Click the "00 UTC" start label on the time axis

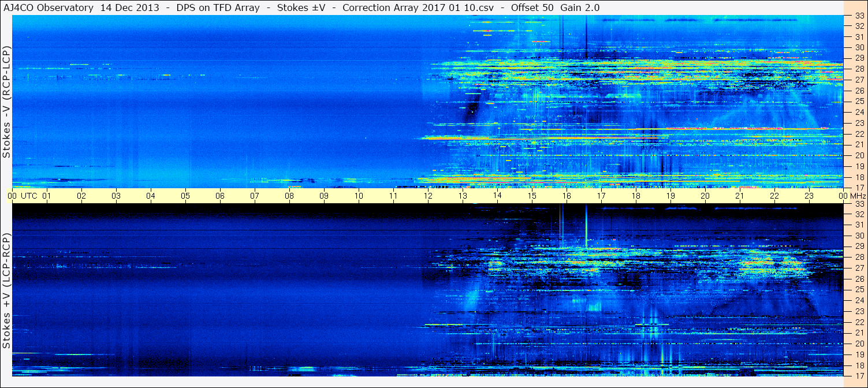coord(23,196)
